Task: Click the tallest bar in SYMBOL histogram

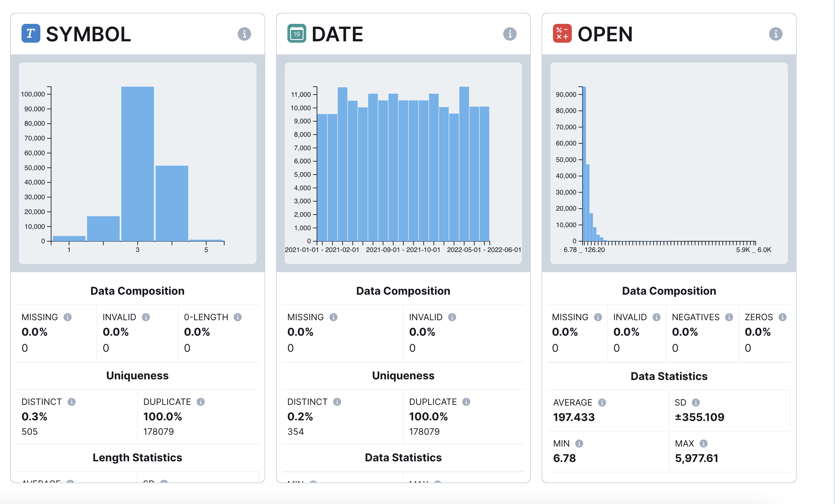Action: coord(137,164)
